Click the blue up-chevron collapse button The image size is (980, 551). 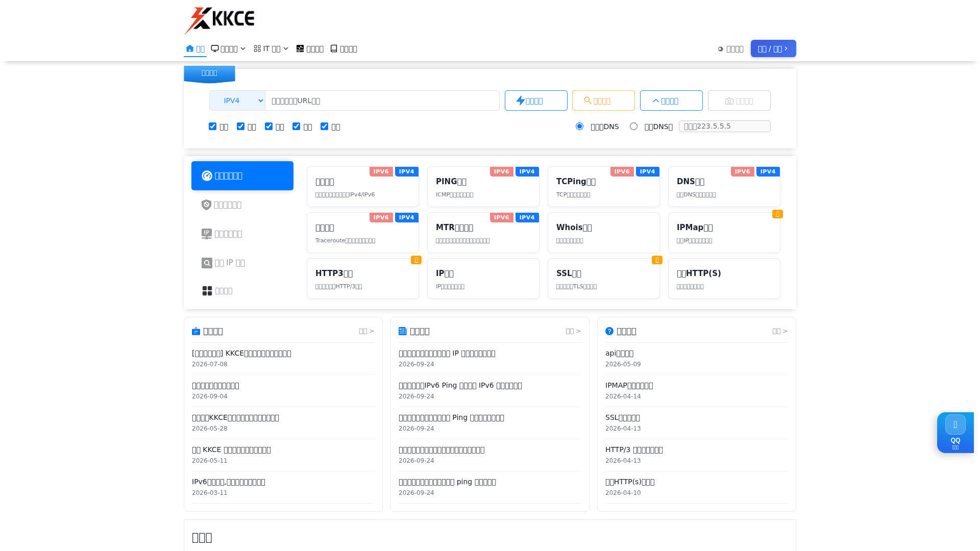click(x=671, y=101)
